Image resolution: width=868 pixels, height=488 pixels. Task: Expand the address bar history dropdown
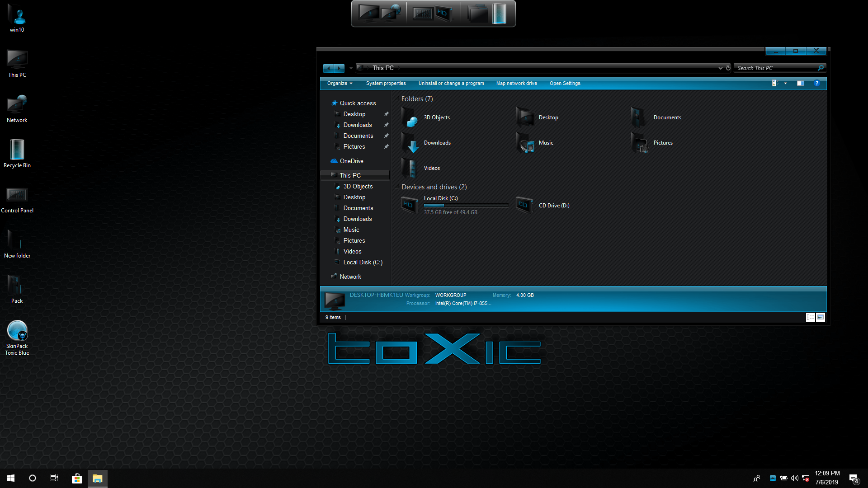click(x=720, y=68)
